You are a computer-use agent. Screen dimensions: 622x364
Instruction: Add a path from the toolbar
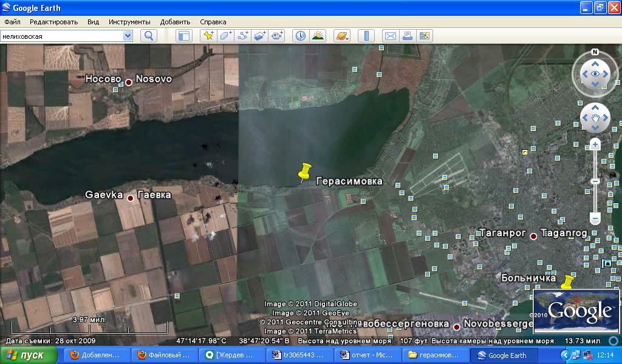pos(242,36)
